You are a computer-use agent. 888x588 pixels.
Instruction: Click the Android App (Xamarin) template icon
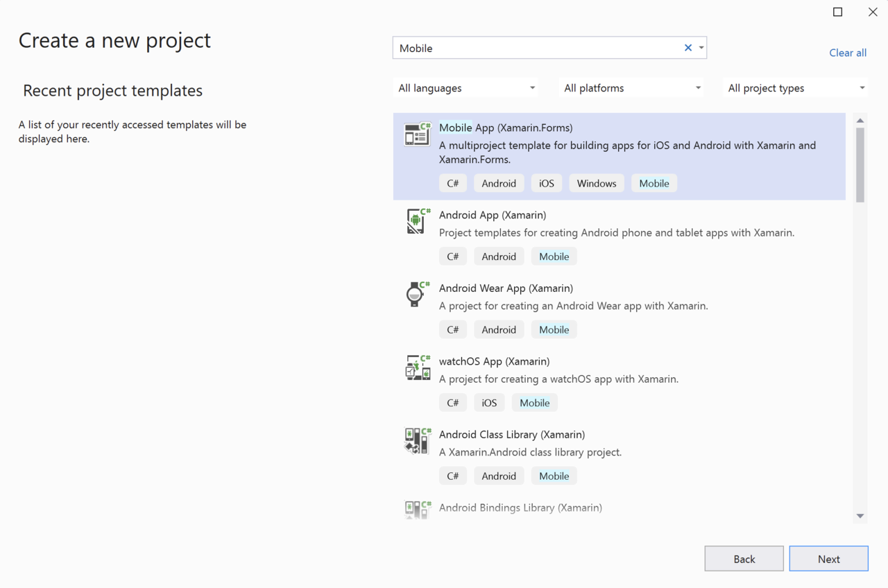pyautogui.click(x=418, y=221)
